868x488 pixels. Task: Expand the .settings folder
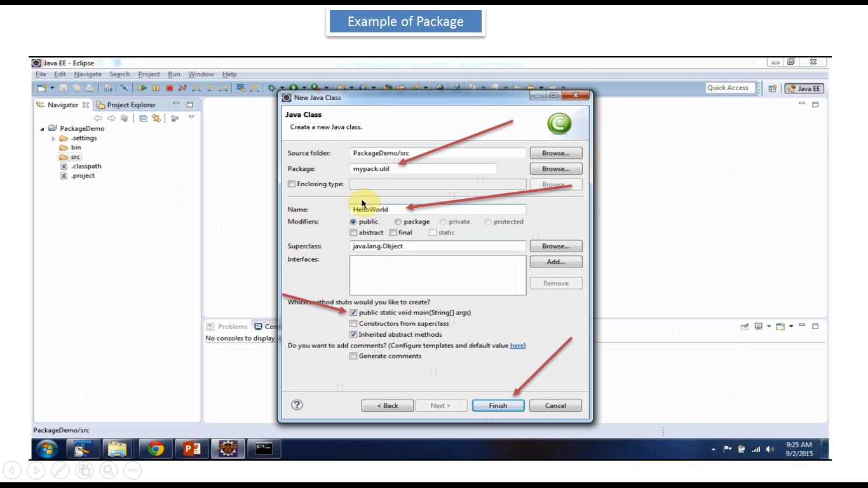[53, 139]
